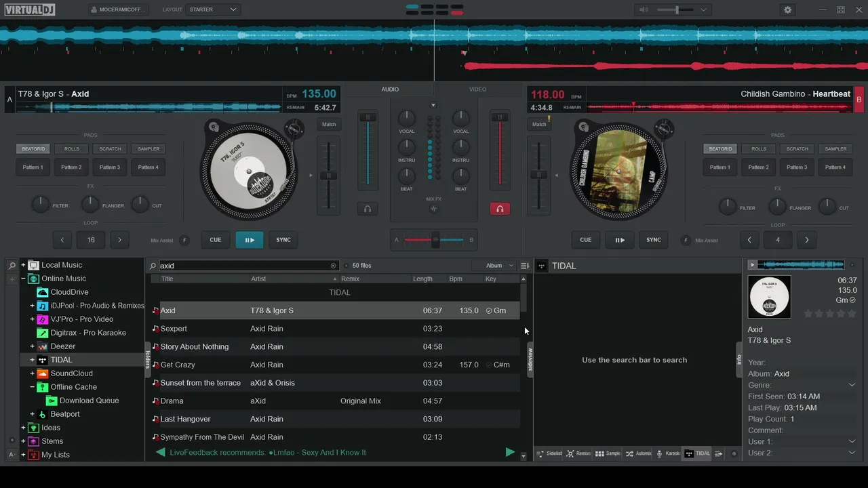Select the Deezer folder icon

(43, 346)
